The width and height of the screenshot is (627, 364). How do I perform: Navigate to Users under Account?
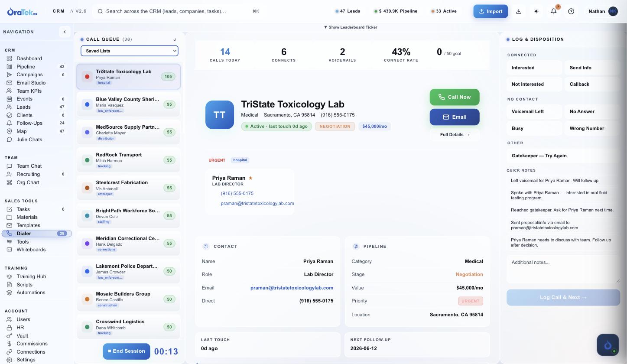[x=23, y=319]
